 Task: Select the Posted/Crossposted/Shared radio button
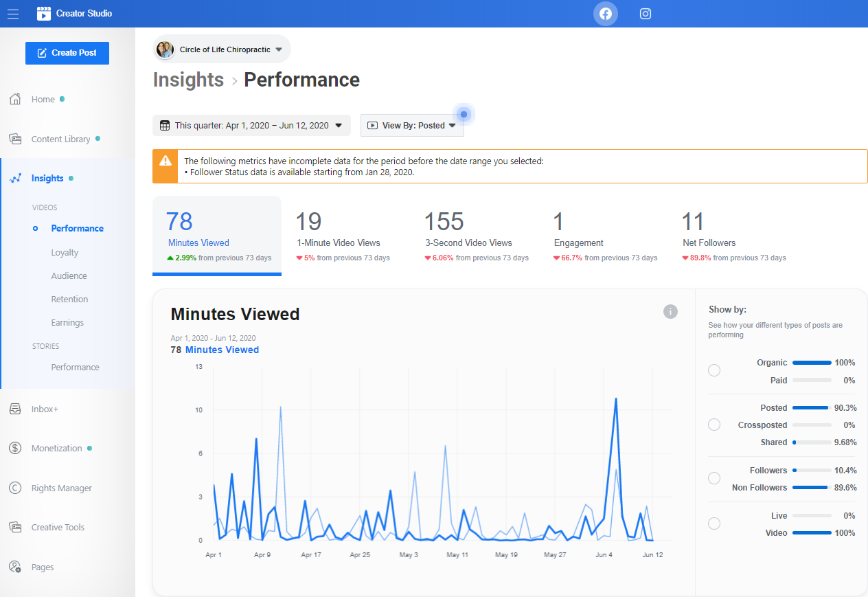tap(714, 425)
